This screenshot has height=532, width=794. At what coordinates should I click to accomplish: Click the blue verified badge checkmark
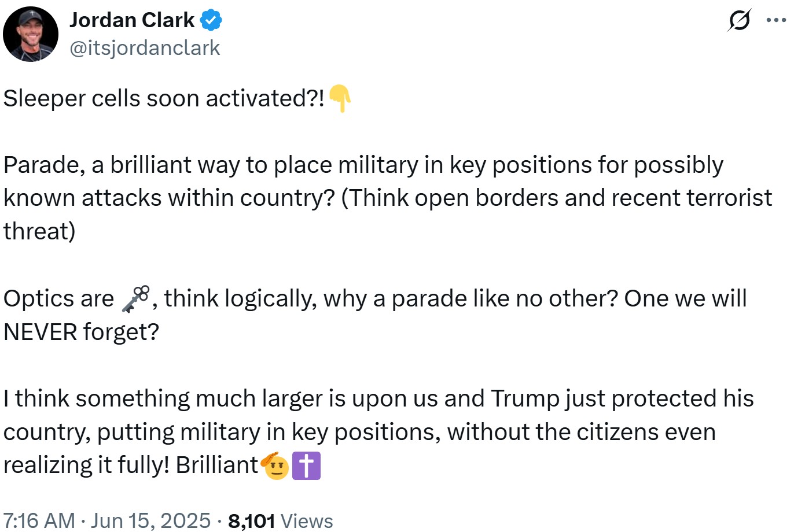click(211, 21)
